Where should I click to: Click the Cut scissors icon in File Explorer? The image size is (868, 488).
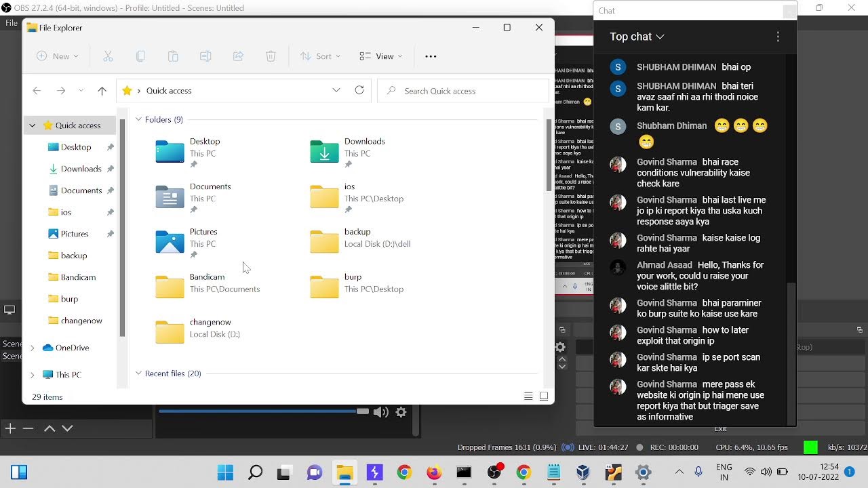[x=108, y=56]
